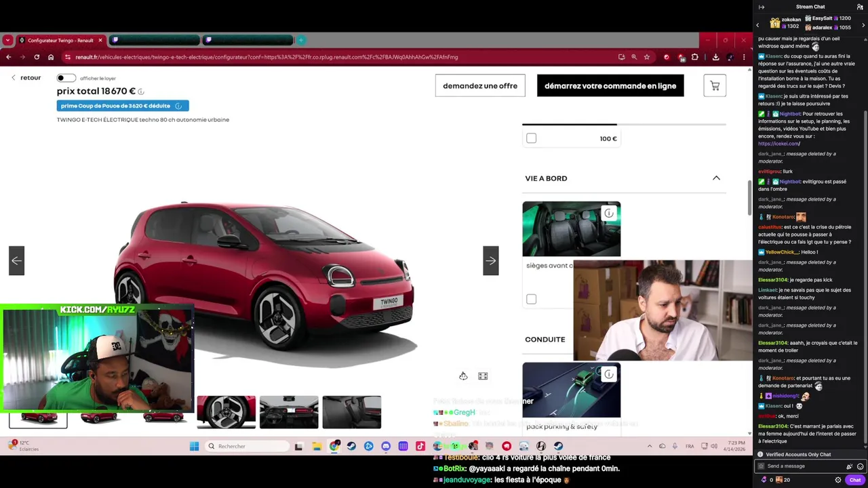868x488 pixels.
Task: Open fullscreen car view icon
Action: 483,376
